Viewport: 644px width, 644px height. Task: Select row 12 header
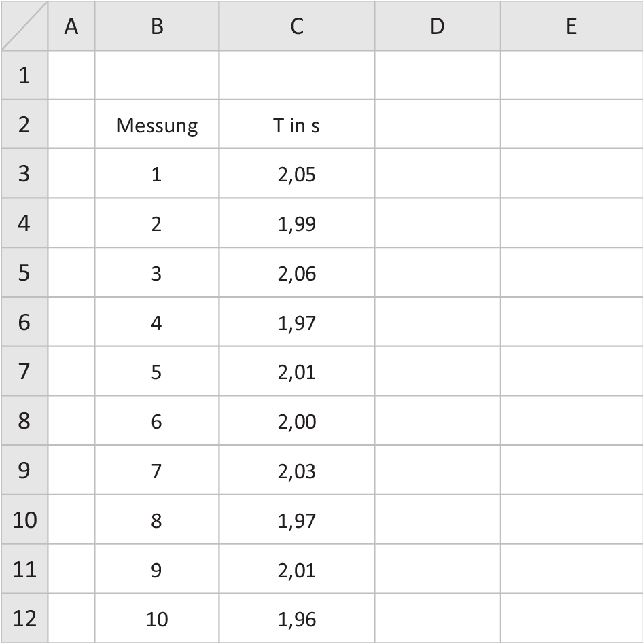coord(24,619)
